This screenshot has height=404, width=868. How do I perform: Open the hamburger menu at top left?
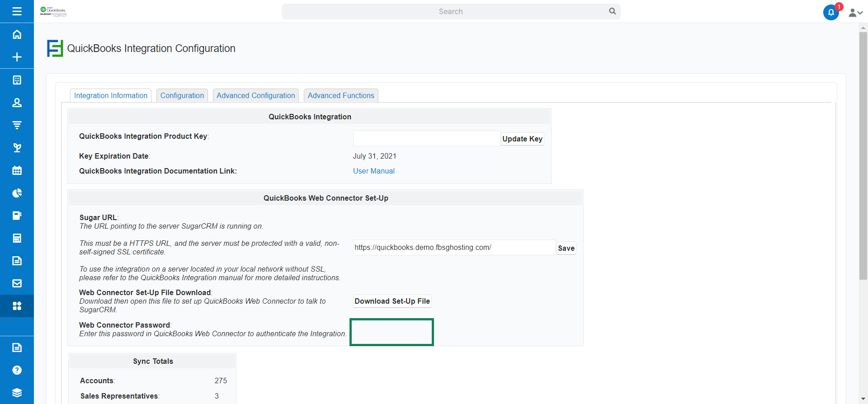tap(17, 11)
